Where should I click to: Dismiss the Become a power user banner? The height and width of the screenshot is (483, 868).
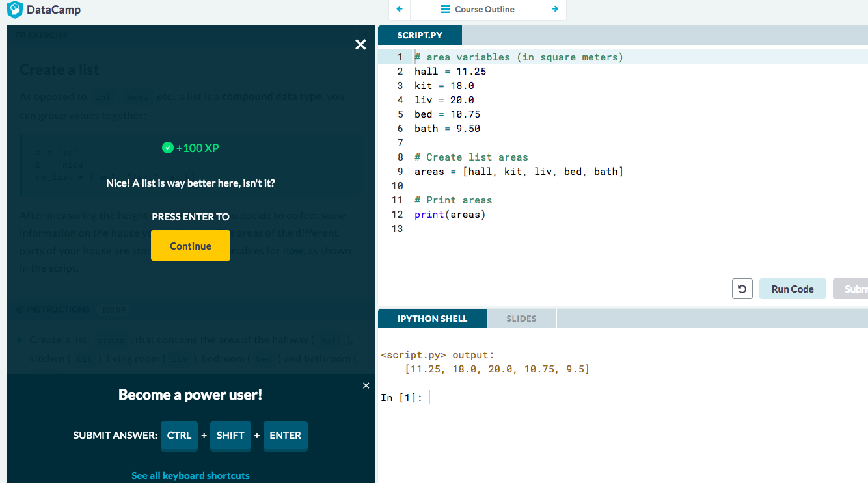point(366,385)
